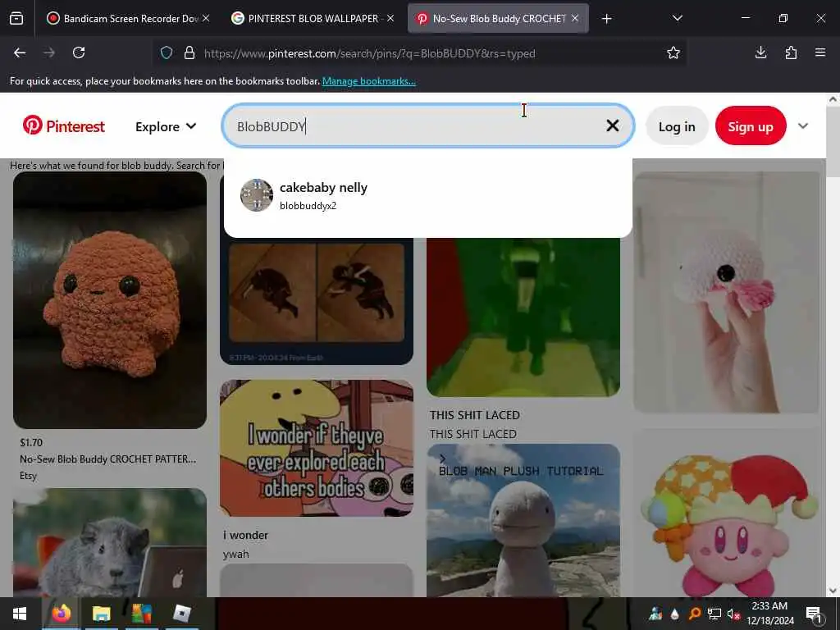Viewport: 840px width, 630px height.
Task: Open the list all tabs dropdown
Action: [x=677, y=18]
